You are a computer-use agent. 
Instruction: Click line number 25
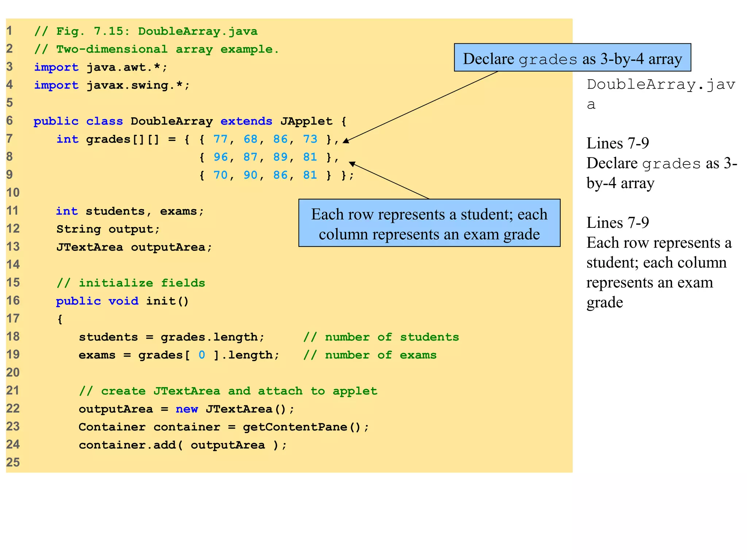click(x=13, y=462)
